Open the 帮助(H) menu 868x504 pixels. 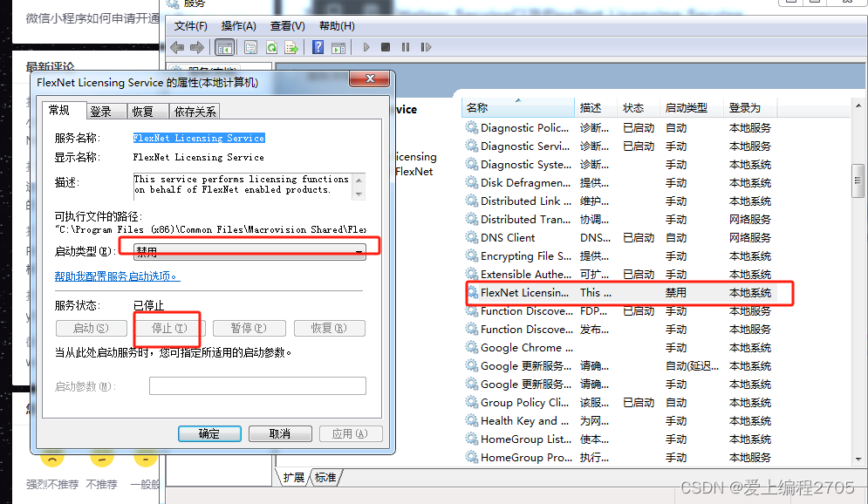click(x=337, y=26)
